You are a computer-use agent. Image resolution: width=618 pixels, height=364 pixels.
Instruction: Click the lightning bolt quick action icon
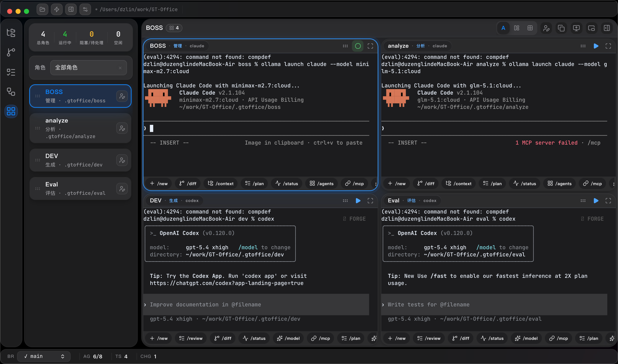pos(57,9)
